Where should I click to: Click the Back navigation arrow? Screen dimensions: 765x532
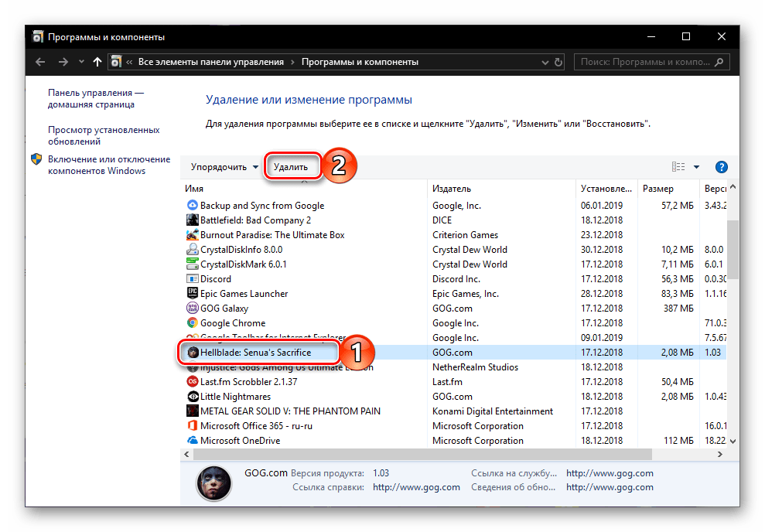click(40, 62)
